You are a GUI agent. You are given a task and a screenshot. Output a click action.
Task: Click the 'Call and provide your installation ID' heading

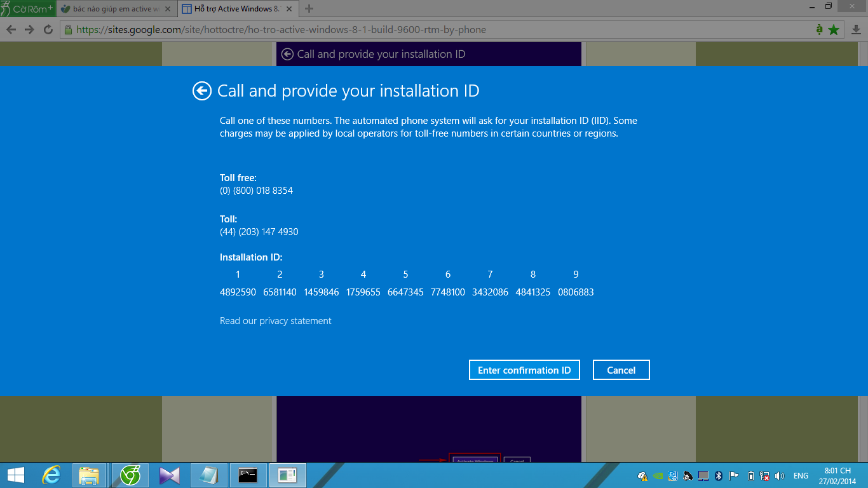click(x=348, y=91)
